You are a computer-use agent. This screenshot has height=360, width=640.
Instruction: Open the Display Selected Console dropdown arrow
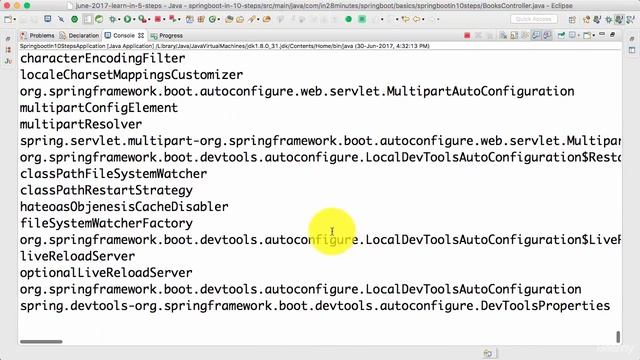579,36
